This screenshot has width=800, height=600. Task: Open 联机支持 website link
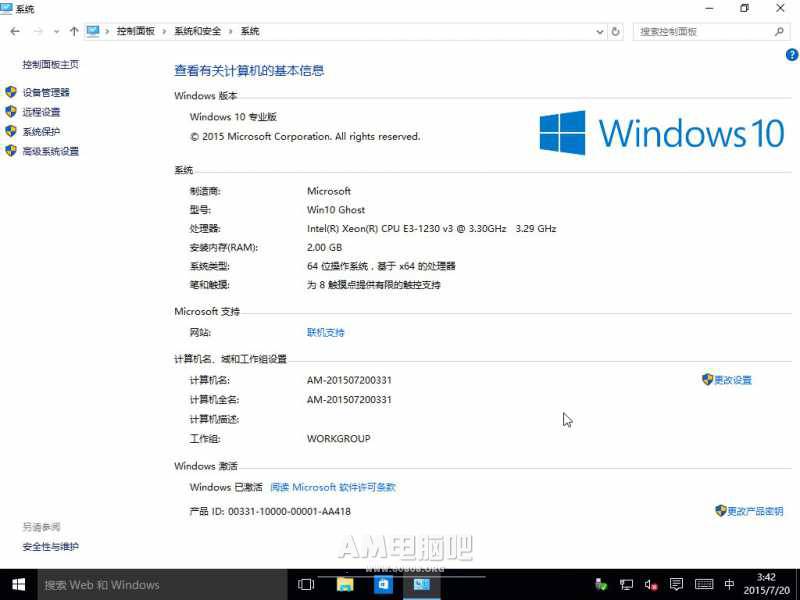pyautogui.click(x=326, y=333)
